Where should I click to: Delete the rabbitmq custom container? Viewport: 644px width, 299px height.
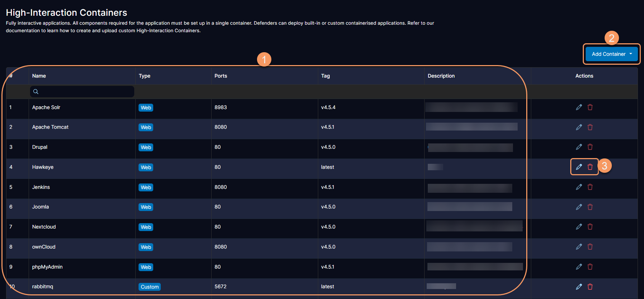click(590, 287)
